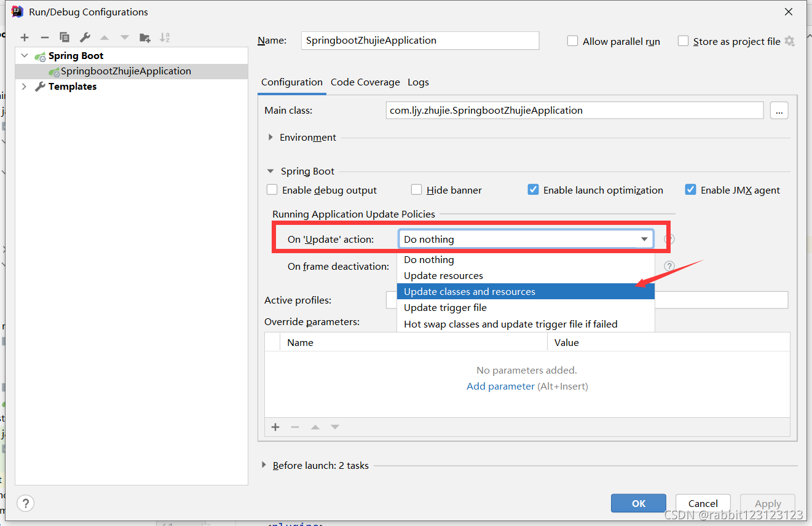Viewport: 812px width, 526px height.
Task: Select Hot swap classes and update trigger file
Action: (526, 324)
